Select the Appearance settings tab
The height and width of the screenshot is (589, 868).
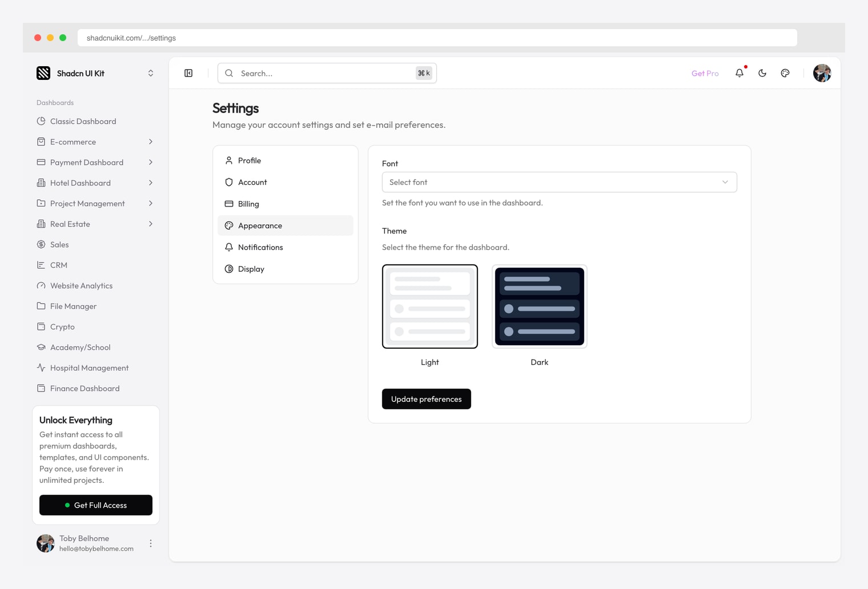(286, 225)
